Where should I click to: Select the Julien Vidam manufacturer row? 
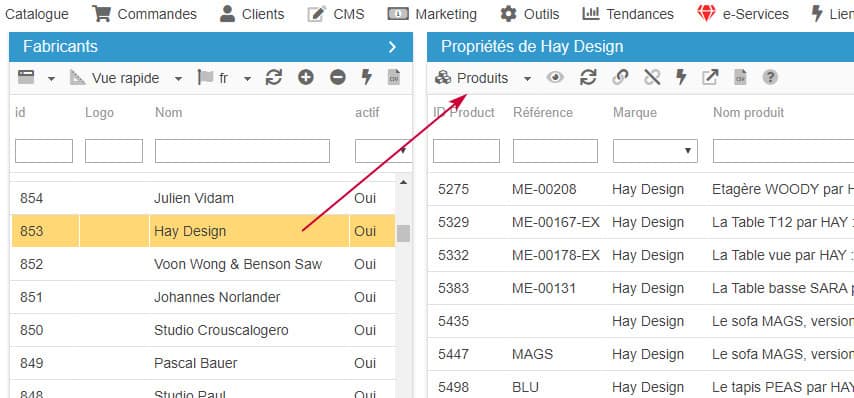(x=203, y=198)
